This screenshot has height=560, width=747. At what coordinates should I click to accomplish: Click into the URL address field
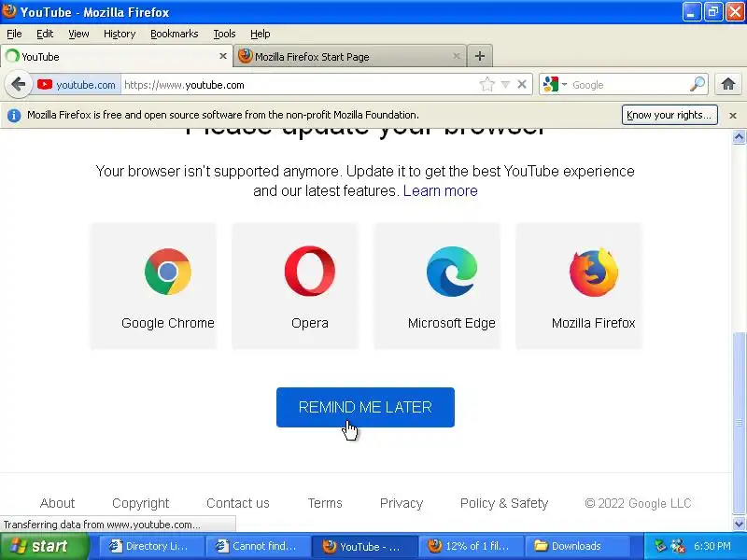click(300, 85)
